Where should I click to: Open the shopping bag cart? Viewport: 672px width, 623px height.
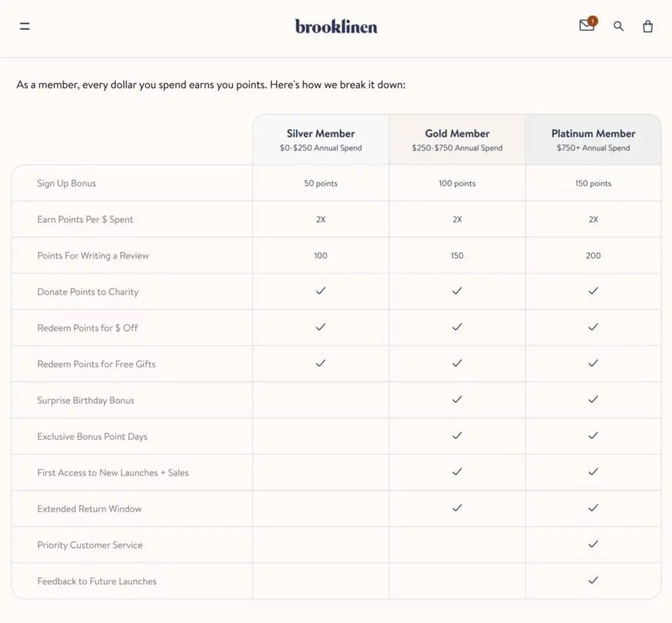point(648,27)
